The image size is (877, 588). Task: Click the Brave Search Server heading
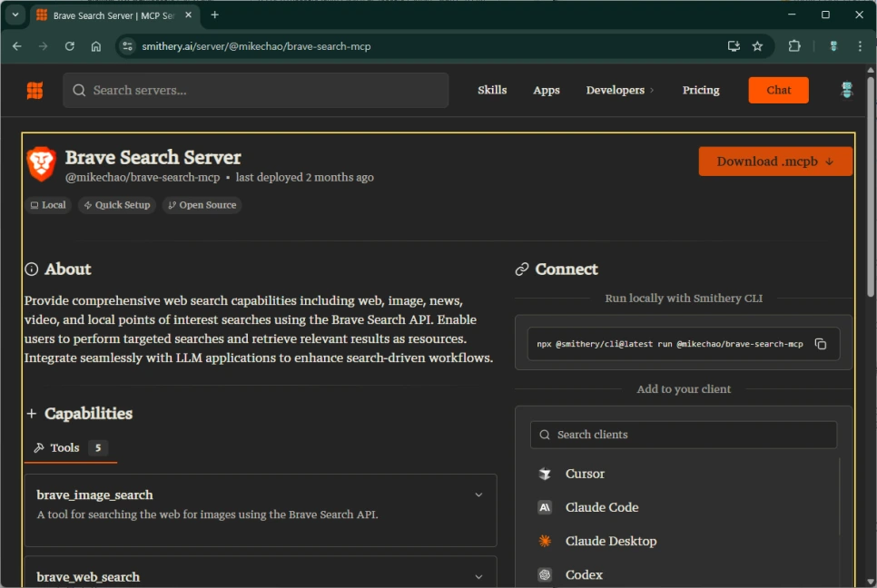(153, 158)
